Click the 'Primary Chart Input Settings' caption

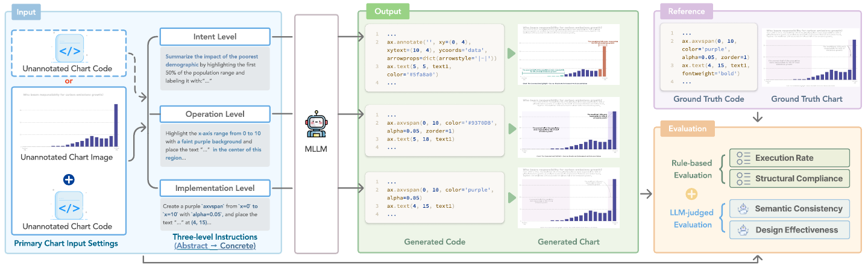[68, 243]
